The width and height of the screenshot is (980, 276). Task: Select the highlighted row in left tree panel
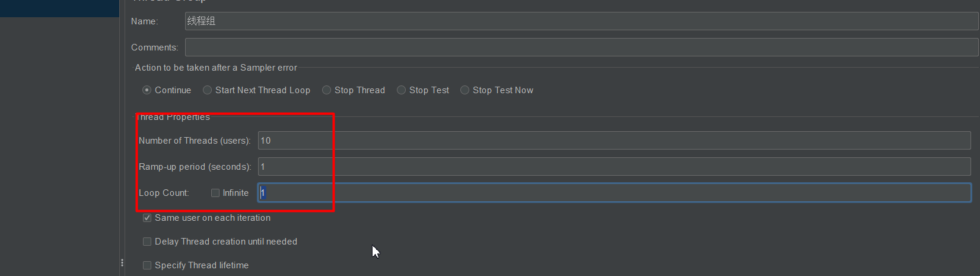click(x=59, y=8)
